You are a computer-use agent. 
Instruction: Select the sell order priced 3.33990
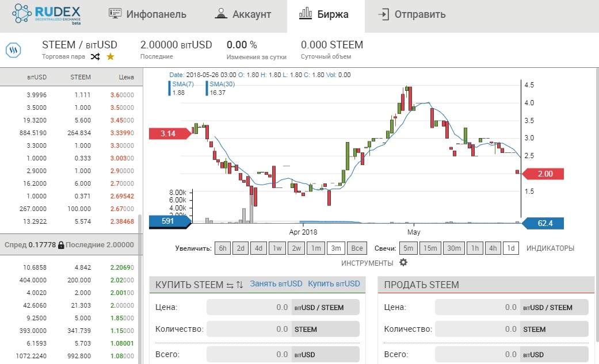click(x=71, y=132)
